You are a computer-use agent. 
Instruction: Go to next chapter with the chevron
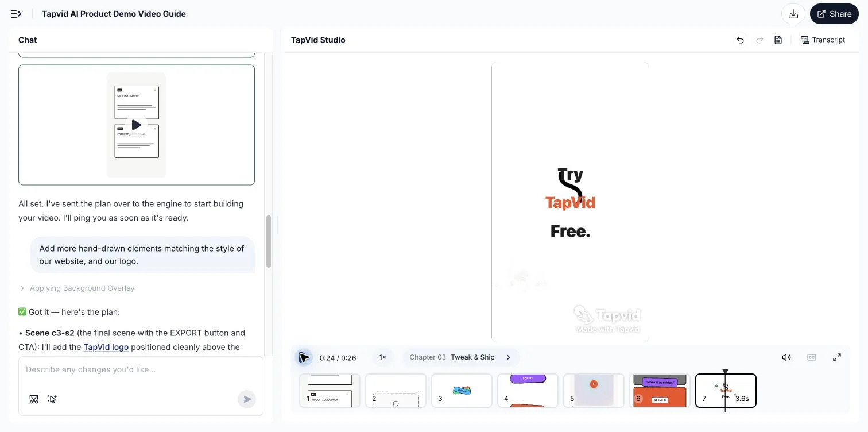coord(509,357)
